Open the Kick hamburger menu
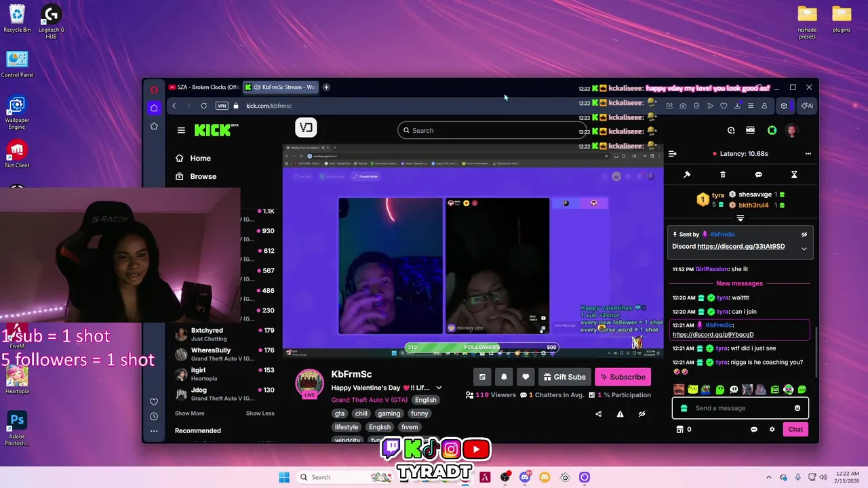 pos(181,130)
